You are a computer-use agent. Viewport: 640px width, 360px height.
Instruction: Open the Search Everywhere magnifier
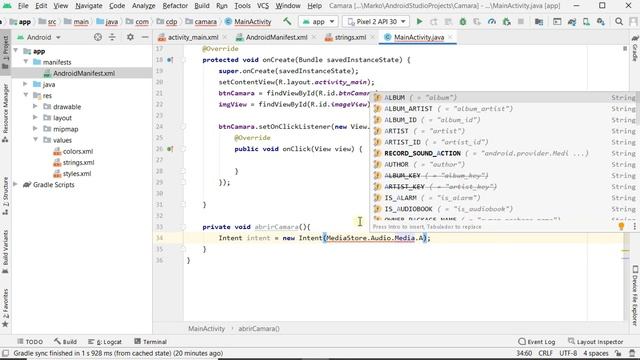(619, 22)
